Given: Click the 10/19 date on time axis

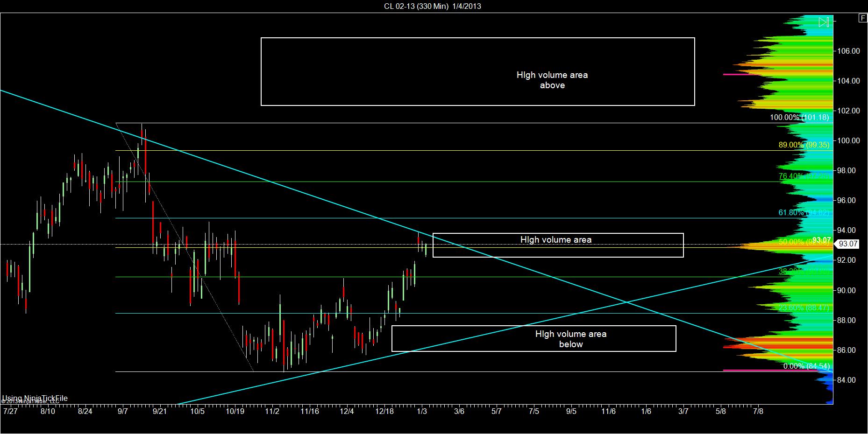Looking at the screenshot, I should (x=235, y=411).
